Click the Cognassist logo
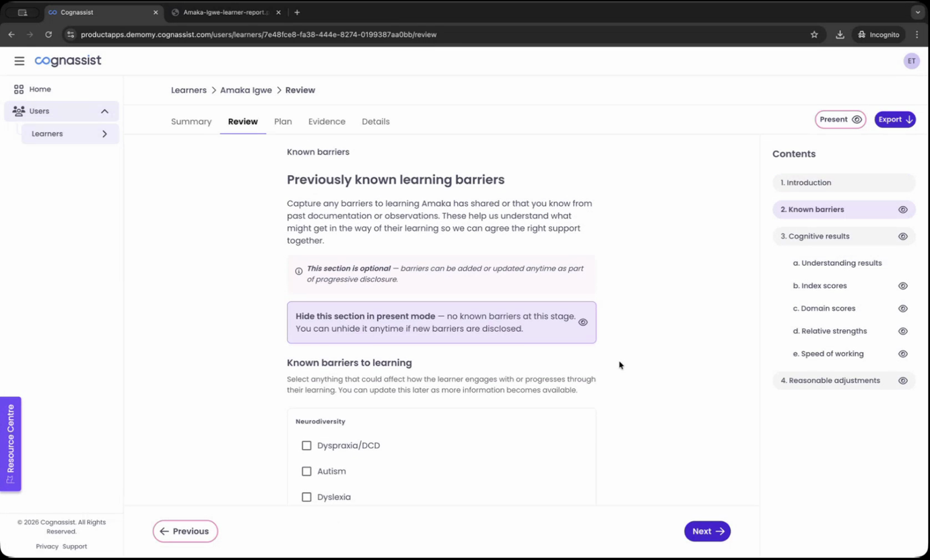The height and width of the screenshot is (560, 930). tap(67, 61)
